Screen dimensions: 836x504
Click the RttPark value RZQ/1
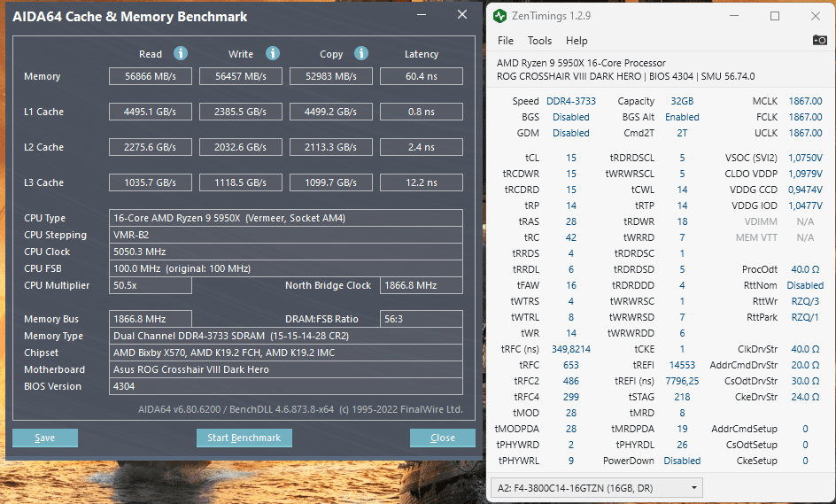click(x=805, y=317)
